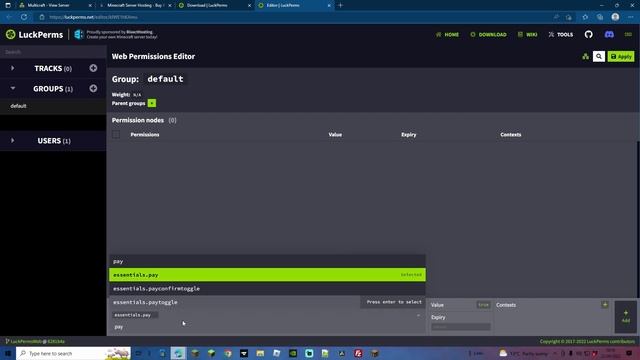The width and height of the screenshot is (640, 360).
Task: Select the default group in sidebar
Action: pyautogui.click(x=53, y=106)
